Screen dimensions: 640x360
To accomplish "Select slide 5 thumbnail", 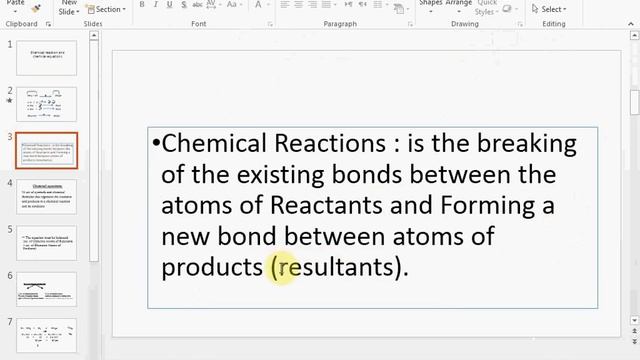I will pyautogui.click(x=47, y=243).
